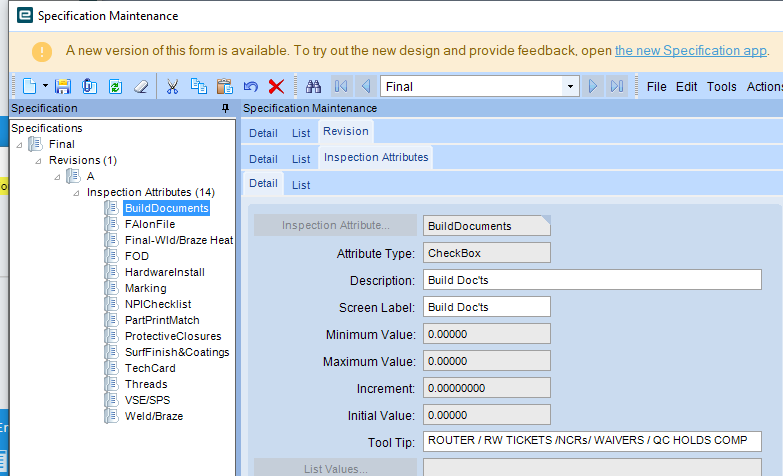Viewport: 783px width, 476px height.
Task: Click the Save disk icon
Action: (x=63, y=86)
